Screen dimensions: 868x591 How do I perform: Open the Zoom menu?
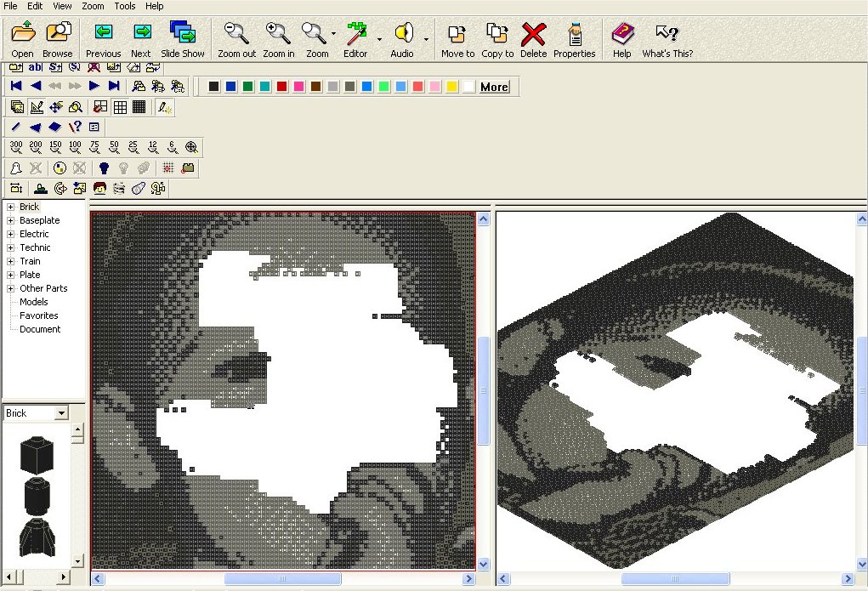click(x=93, y=6)
